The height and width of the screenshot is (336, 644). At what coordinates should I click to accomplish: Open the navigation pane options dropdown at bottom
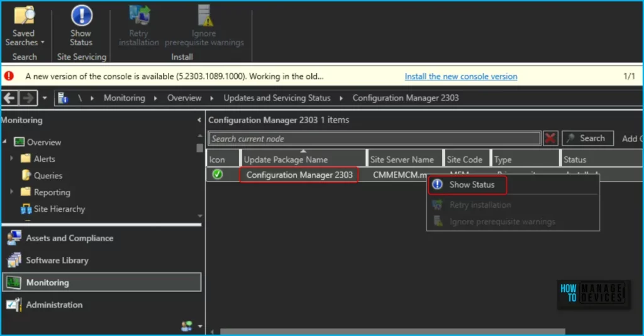(200, 327)
